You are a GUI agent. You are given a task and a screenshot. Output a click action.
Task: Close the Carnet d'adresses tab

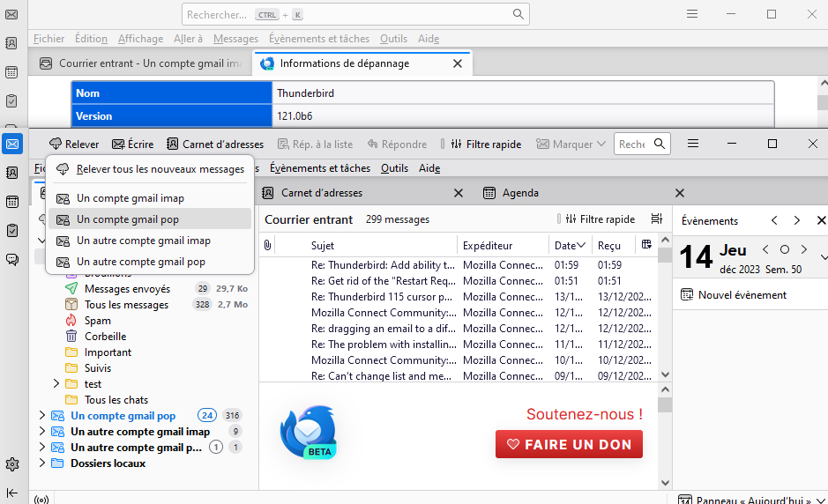459,193
